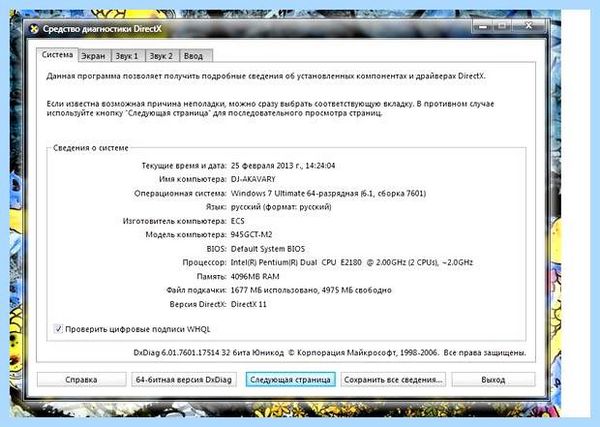The width and height of the screenshot is (600, 427).
Task: Switch to the Система tab
Action: pyautogui.click(x=57, y=55)
